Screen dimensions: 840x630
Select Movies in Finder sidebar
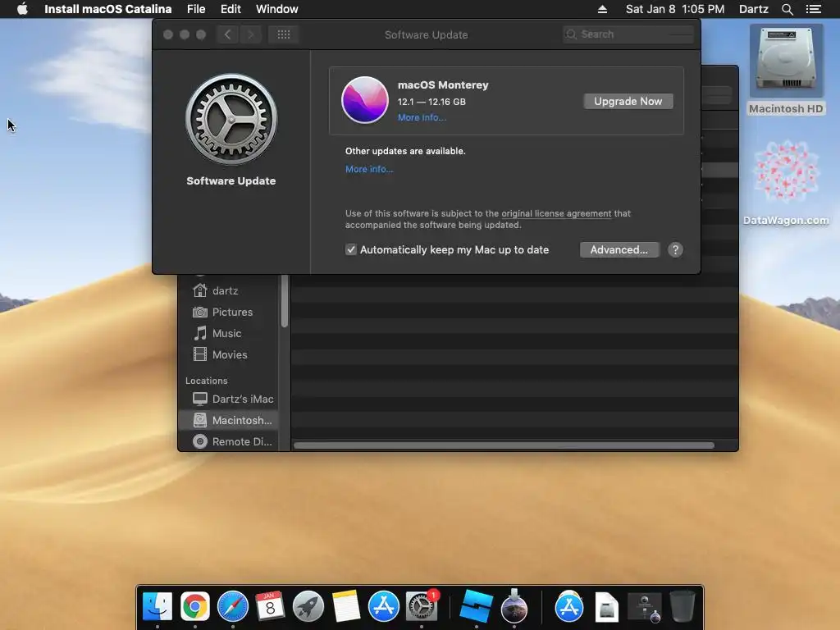228,354
